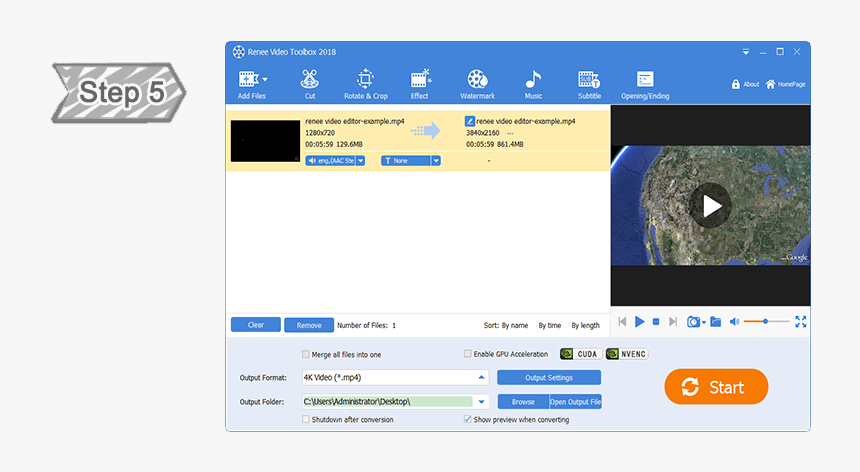
Task: Play the preview with the large play overlay
Action: (x=710, y=206)
